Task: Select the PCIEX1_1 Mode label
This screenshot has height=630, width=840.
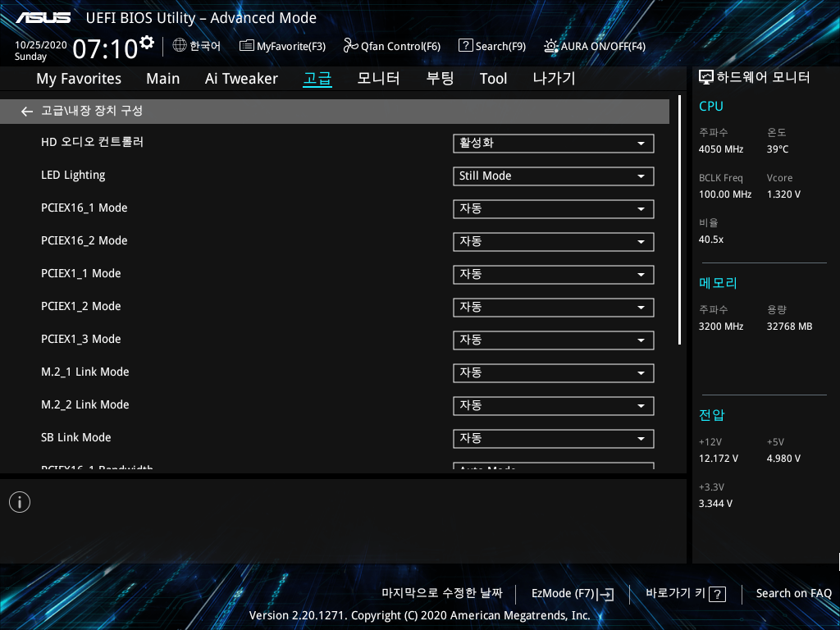Action: point(81,273)
